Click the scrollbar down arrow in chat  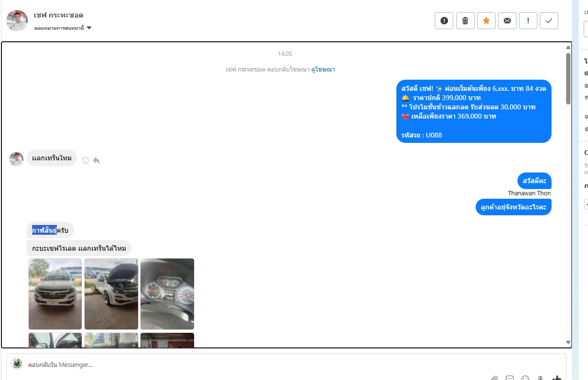tap(568, 343)
